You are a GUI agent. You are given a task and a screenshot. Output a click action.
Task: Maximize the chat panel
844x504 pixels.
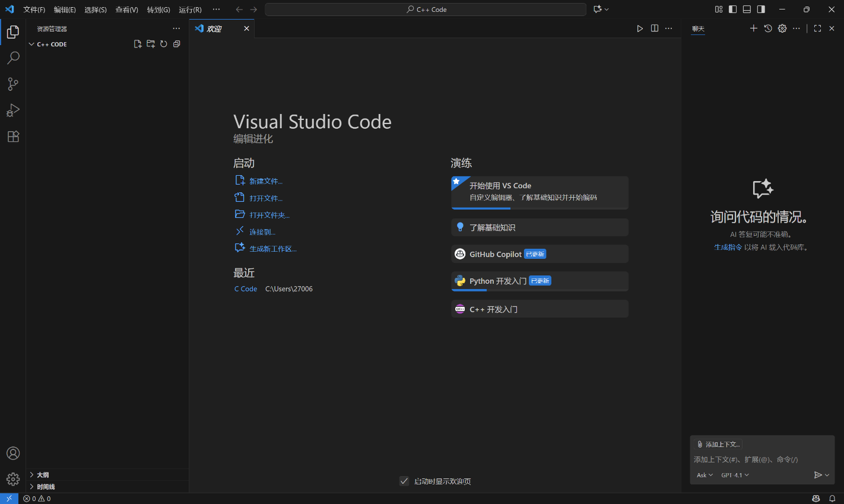click(817, 28)
